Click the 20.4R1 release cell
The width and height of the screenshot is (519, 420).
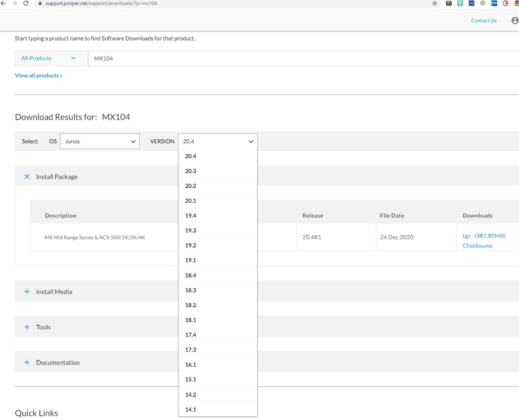[312, 237]
